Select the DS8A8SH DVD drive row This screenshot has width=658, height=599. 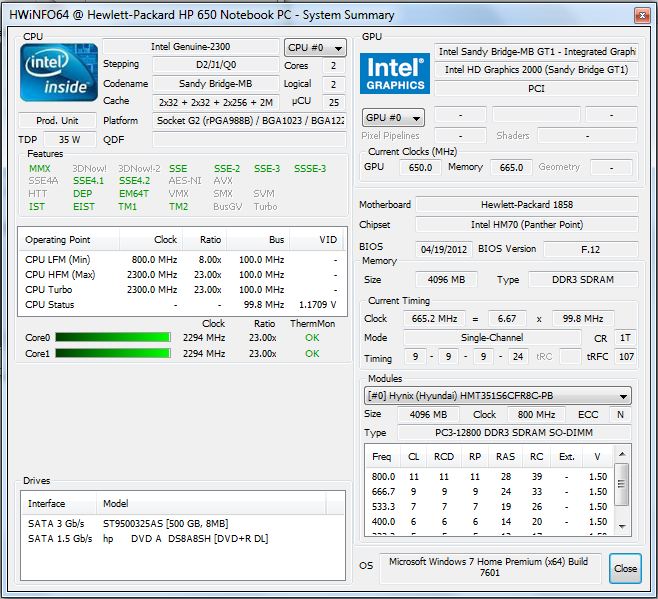[x=183, y=539]
